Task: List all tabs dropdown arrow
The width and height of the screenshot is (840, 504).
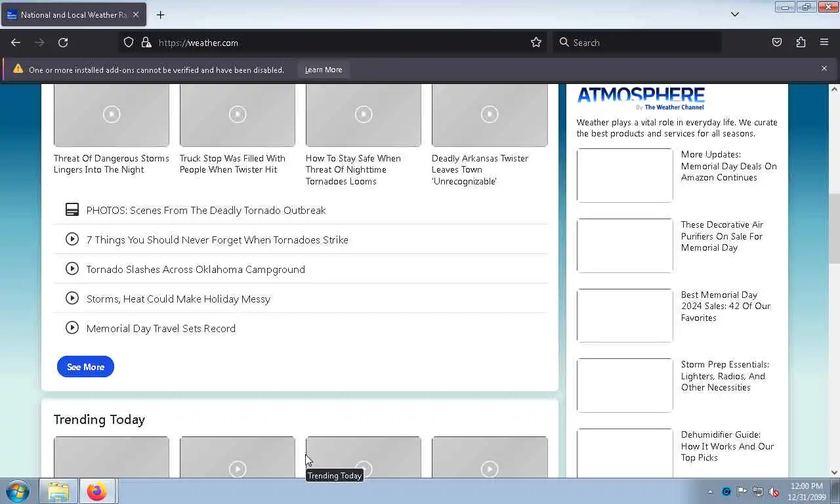Action: [x=735, y=14]
